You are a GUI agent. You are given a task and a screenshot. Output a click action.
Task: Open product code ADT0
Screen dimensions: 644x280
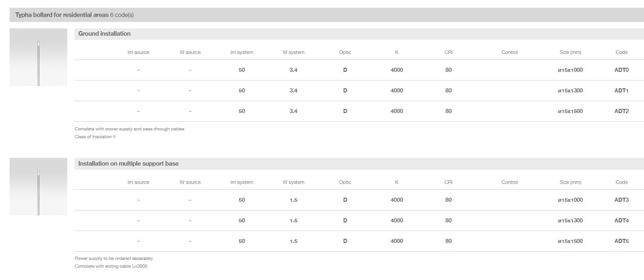621,70
